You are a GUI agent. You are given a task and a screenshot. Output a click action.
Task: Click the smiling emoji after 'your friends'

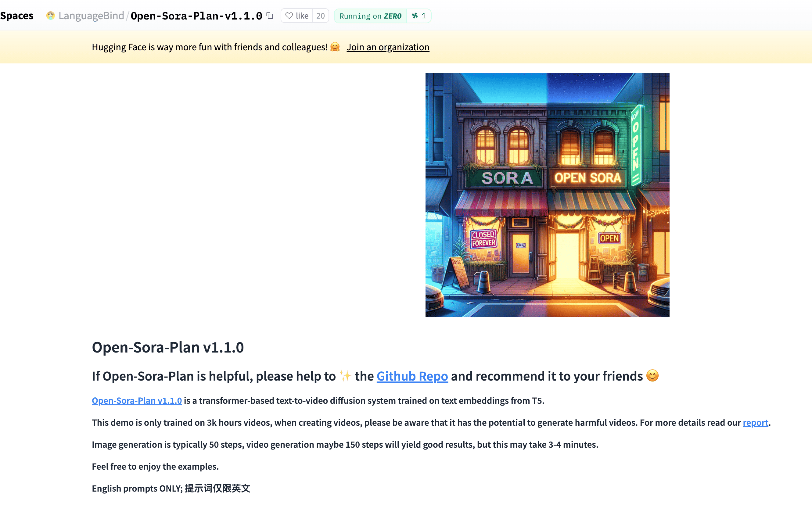(x=652, y=375)
